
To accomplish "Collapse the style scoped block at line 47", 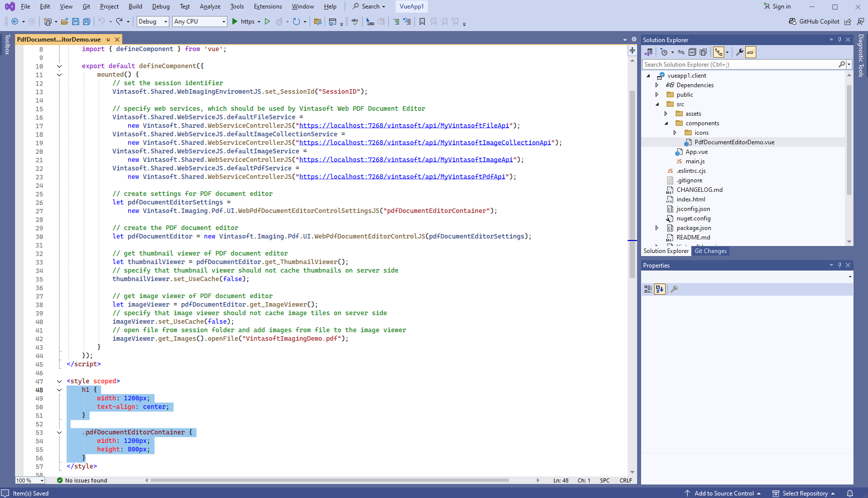I will point(59,381).
